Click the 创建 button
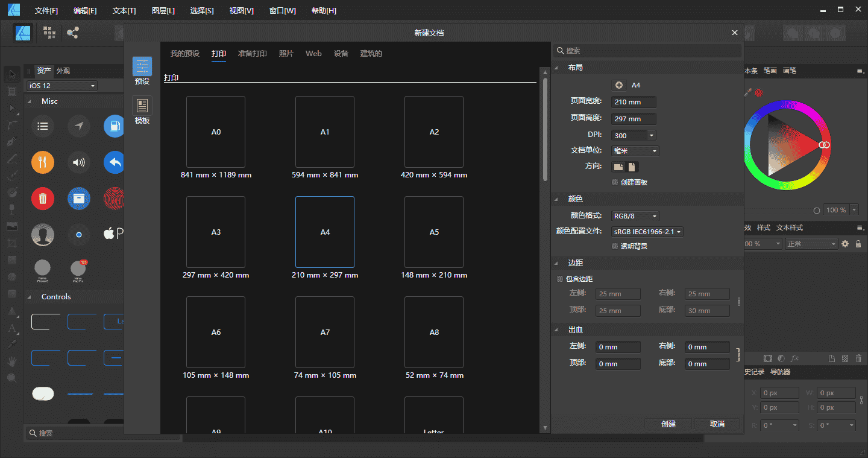Screen dimensions: 868x458 pos(668,424)
